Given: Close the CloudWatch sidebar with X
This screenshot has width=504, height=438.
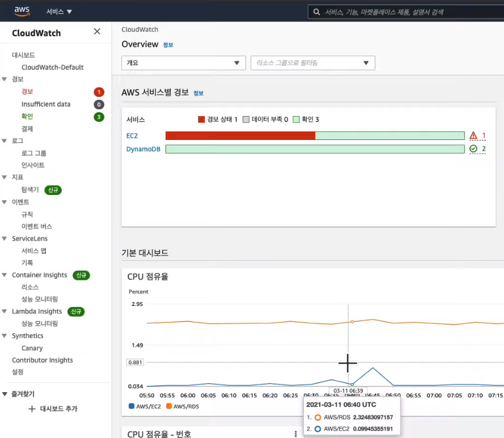Looking at the screenshot, I should (97, 31).
